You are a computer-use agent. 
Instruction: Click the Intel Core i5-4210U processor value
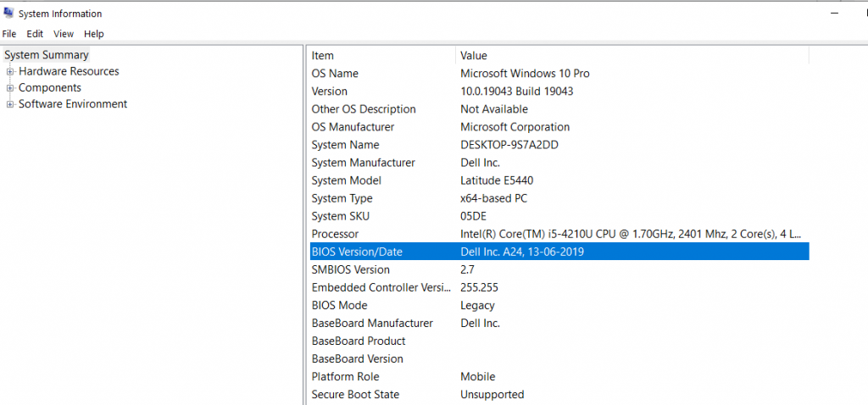631,234
